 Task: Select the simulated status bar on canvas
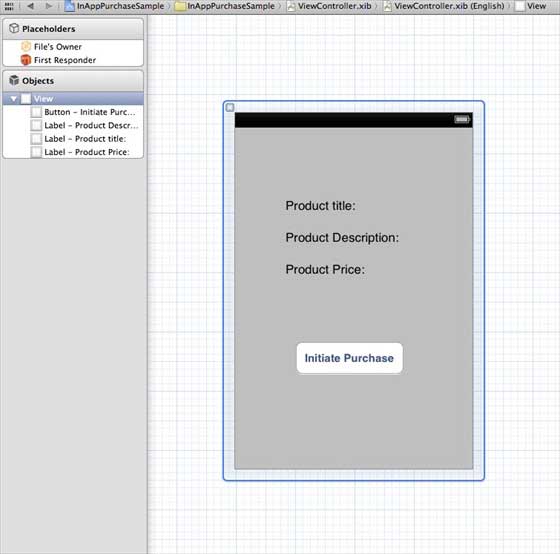coord(354,120)
